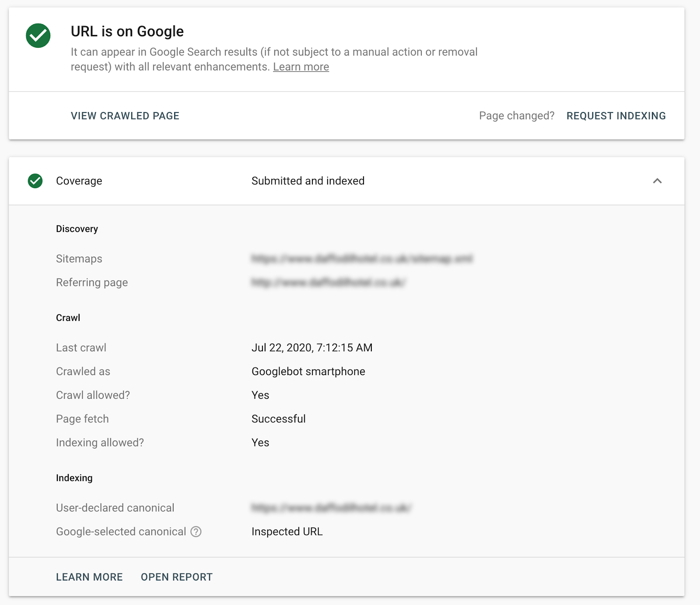
Task: Expand the Discovery section details
Action: (77, 228)
